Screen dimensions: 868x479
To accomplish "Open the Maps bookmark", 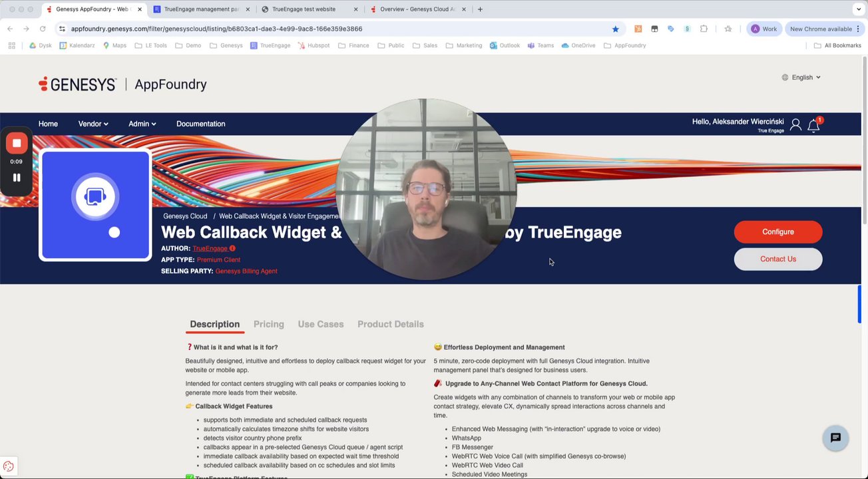I will (x=114, y=45).
